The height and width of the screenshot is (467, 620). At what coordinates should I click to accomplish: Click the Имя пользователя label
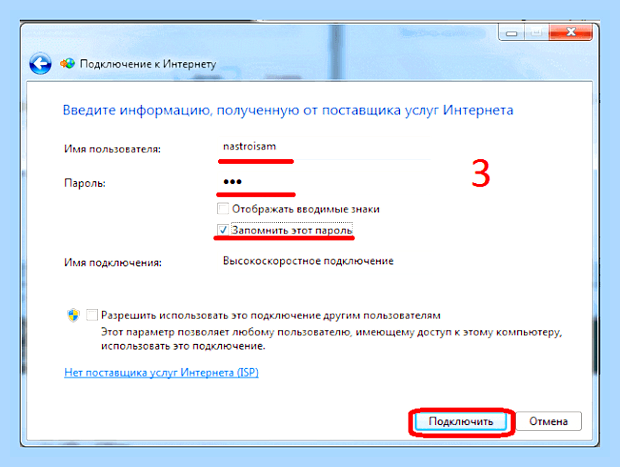pyautogui.click(x=112, y=149)
